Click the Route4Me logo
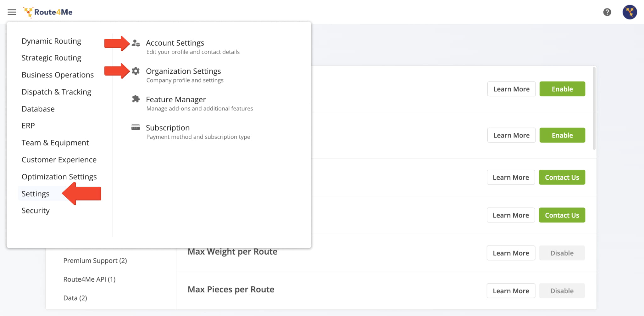 pyautogui.click(x=48, y=12)
